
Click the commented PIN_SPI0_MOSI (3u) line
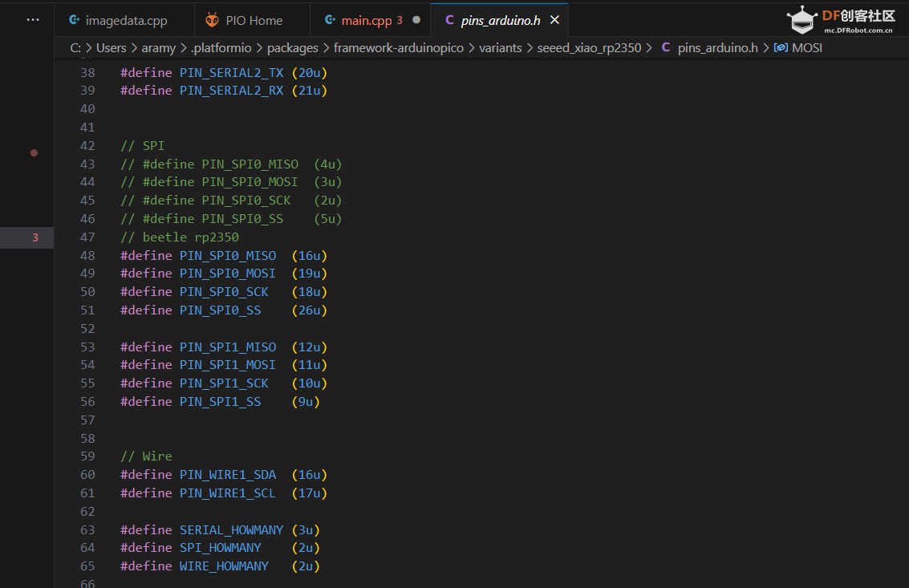[231, 182]
